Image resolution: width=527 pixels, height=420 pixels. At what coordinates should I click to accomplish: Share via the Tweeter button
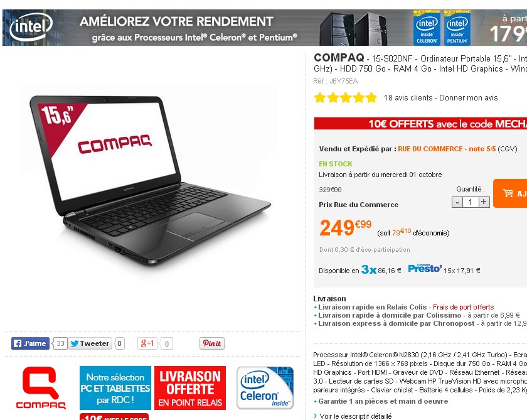tap(90, 343)
